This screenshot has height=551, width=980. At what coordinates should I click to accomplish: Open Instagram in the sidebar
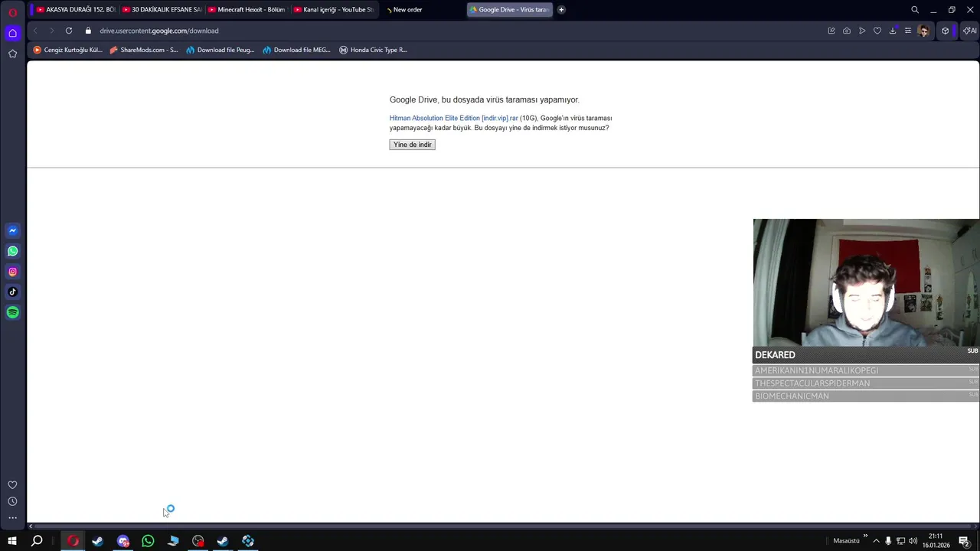pos(12,272)
